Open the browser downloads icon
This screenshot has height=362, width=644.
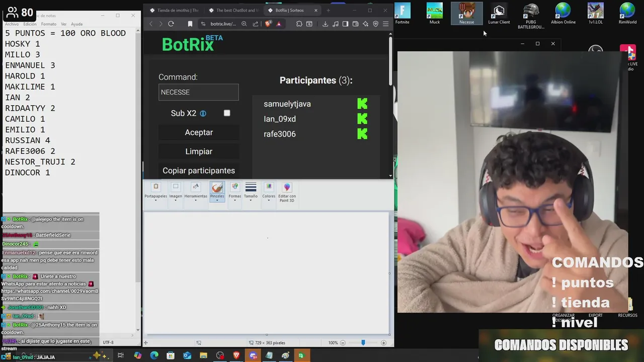pos(325,24)
